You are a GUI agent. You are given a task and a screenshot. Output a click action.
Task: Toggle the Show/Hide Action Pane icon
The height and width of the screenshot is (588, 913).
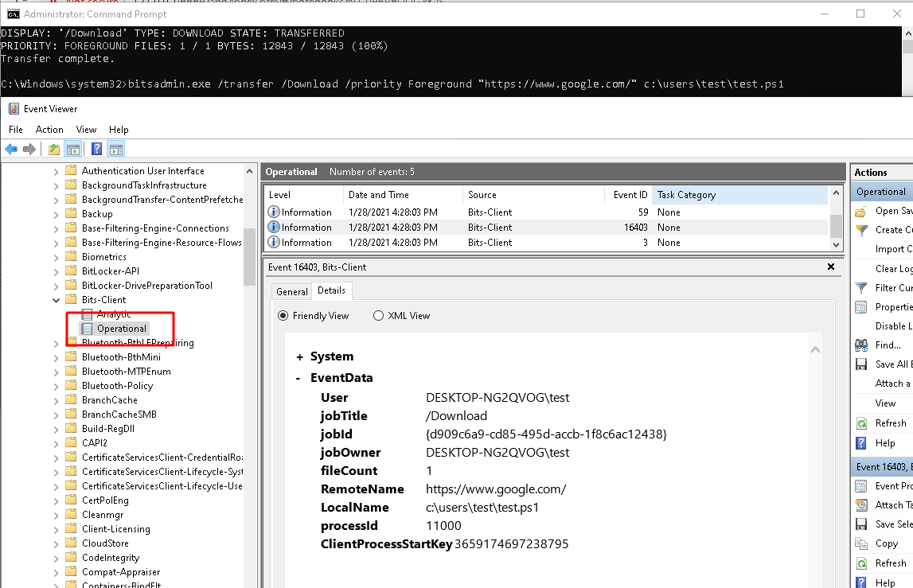point(115,149)
